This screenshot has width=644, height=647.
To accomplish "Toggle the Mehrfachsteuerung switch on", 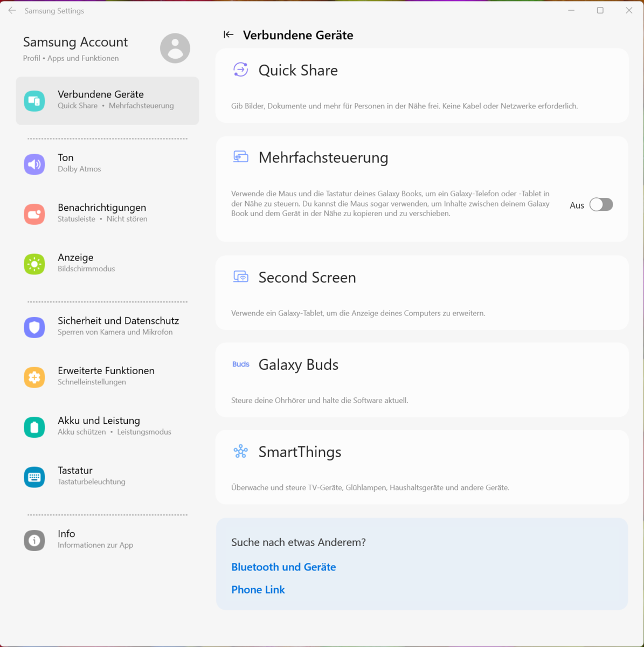I will click(601, 205).
